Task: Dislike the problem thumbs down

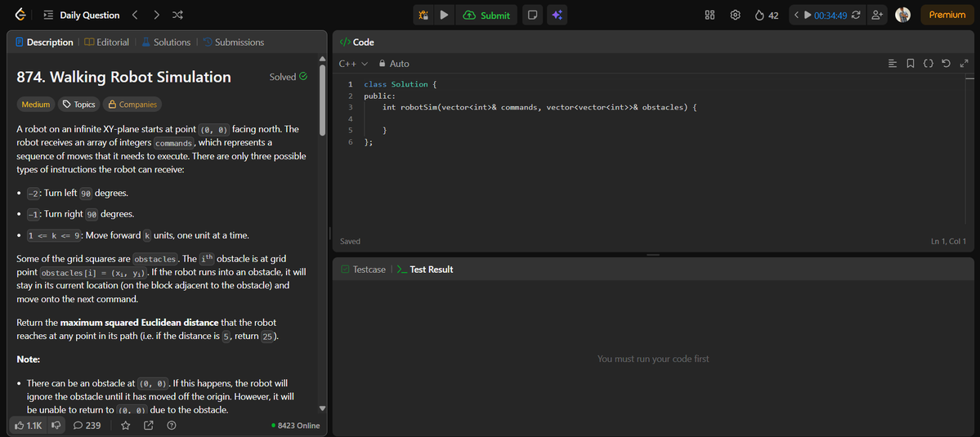Action: pos(56,425)
